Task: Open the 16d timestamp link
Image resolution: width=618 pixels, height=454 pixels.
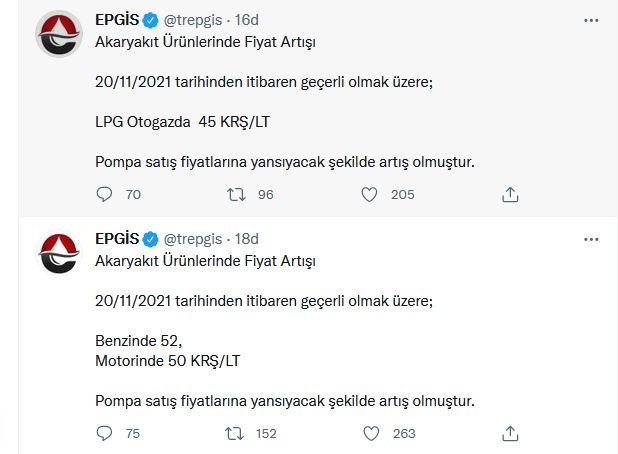Action: pyautogui.click(x=248, y=19)
